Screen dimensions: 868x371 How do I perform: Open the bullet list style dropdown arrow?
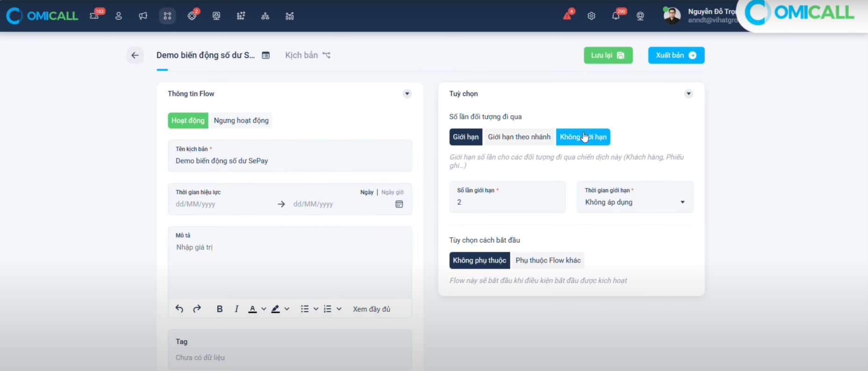tap(316, 309)
